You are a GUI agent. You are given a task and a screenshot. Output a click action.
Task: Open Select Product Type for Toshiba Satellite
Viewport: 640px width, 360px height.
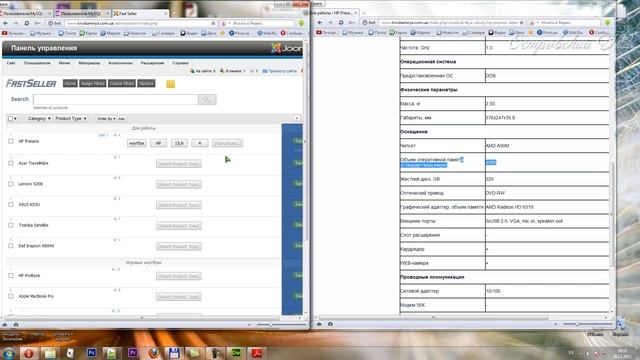(x=179, y=226)
